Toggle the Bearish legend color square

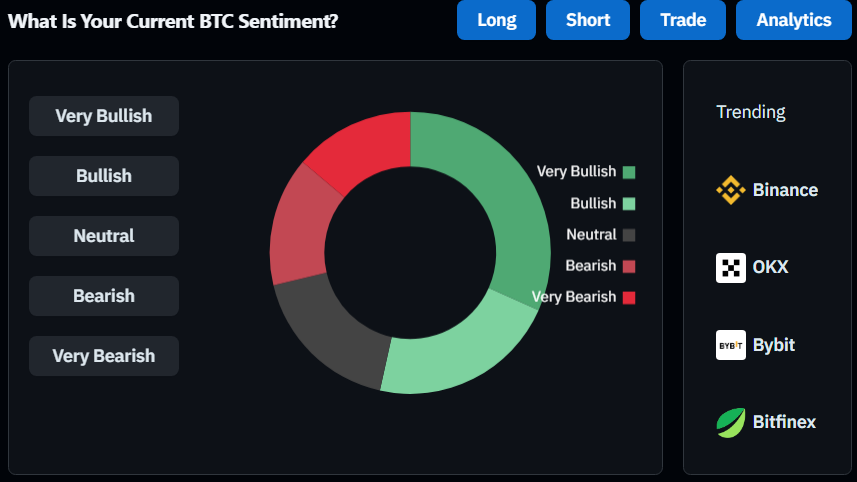point(629,266)
